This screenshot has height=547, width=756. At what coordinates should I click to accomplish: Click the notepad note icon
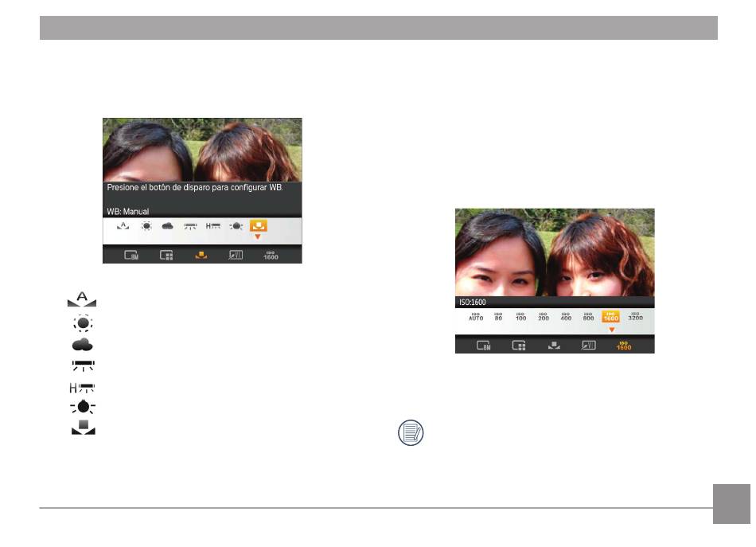411,432
